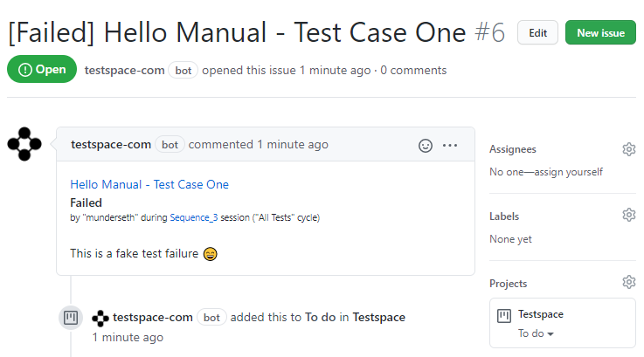
Task: Click the green New issue button
Action: pos(600,33)
